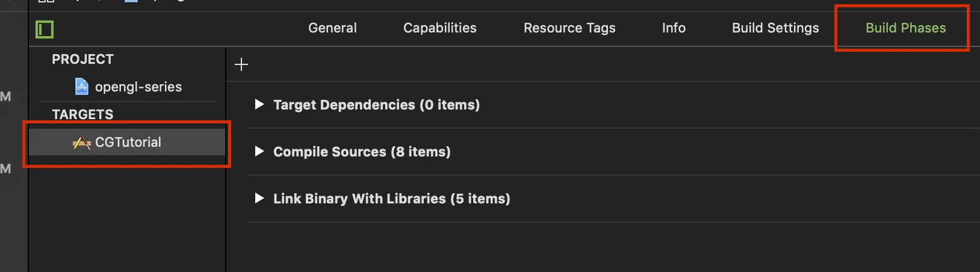Switch to the Build Settings tab
Image resolution: width=980 pixels, height=272 pixels.
click(775, 28)
